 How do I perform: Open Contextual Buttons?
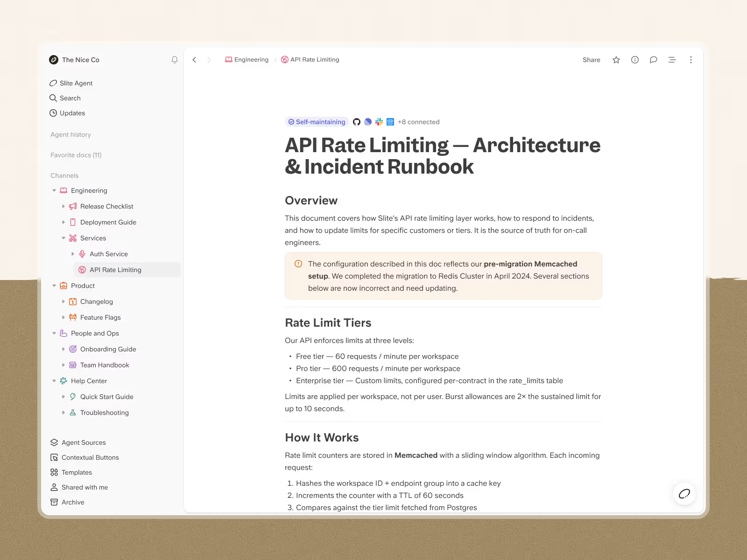click(85, 457)
